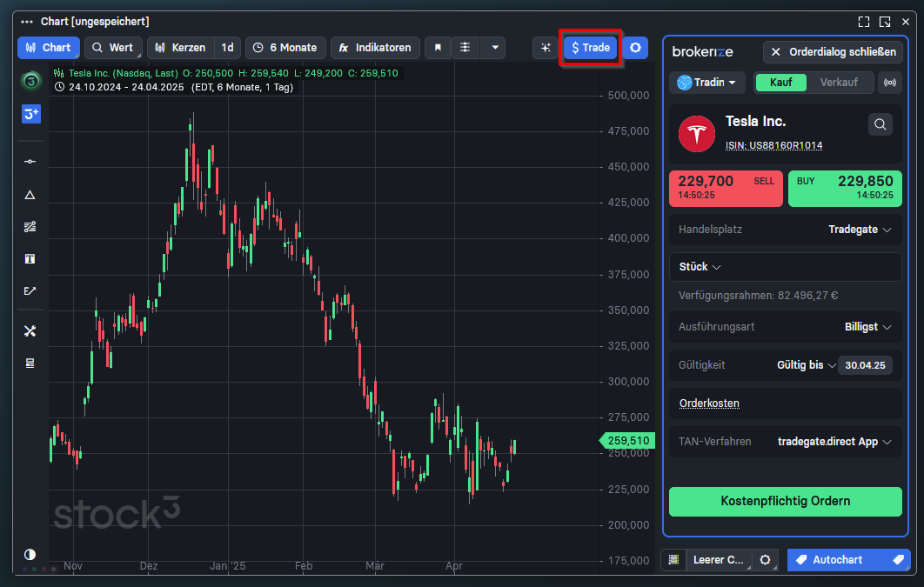Select the horizontal line drawing tool
The height and width of the screenshot is (587, 924).
tap(30, 162)
